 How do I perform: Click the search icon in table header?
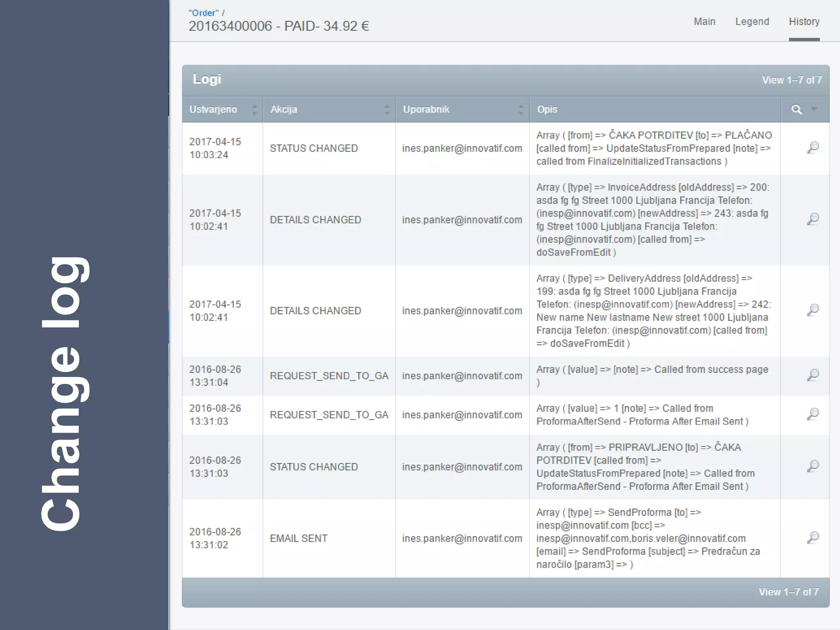point(797,110)
